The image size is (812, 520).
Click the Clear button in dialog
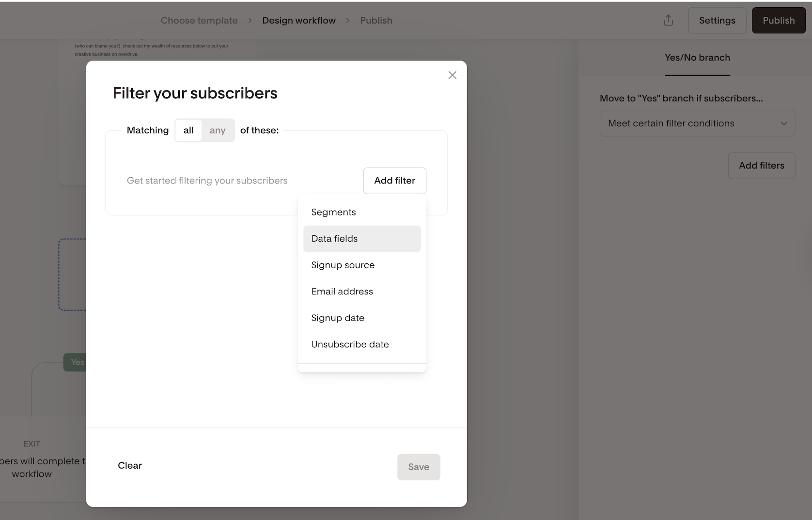tap(130, 465)
